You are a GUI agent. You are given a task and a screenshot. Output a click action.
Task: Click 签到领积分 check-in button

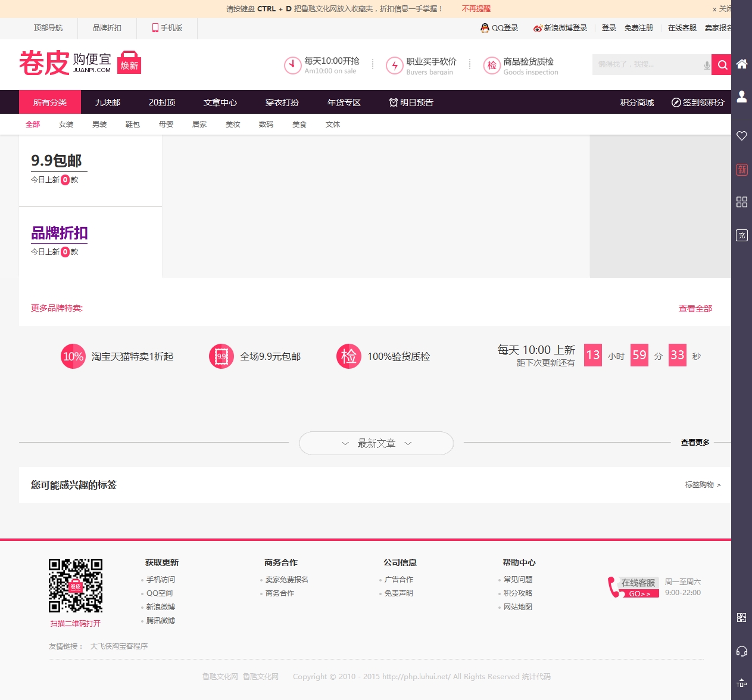[x=698, y=102]
